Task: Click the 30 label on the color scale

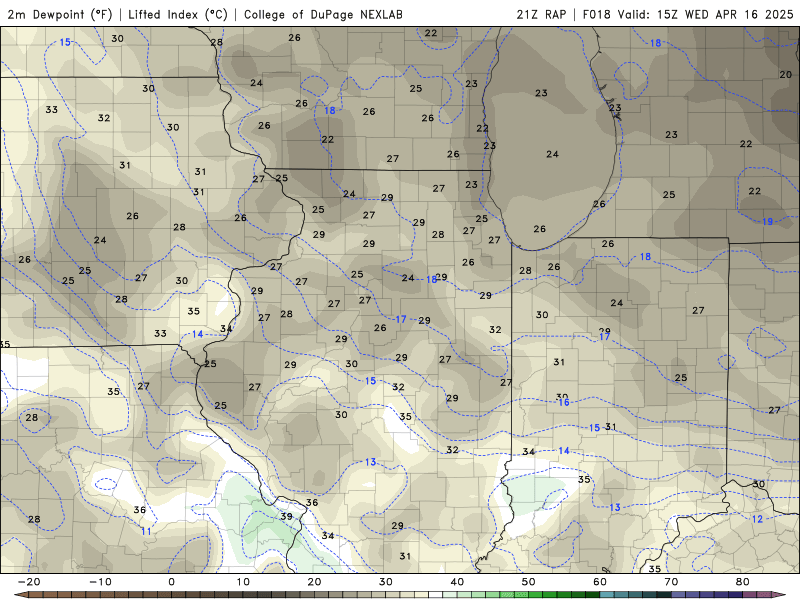Action: [x=386, y=582]
